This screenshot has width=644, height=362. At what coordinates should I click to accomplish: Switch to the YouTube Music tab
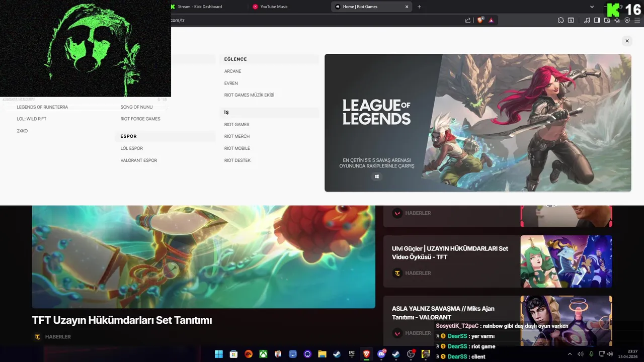click(274, 7)
